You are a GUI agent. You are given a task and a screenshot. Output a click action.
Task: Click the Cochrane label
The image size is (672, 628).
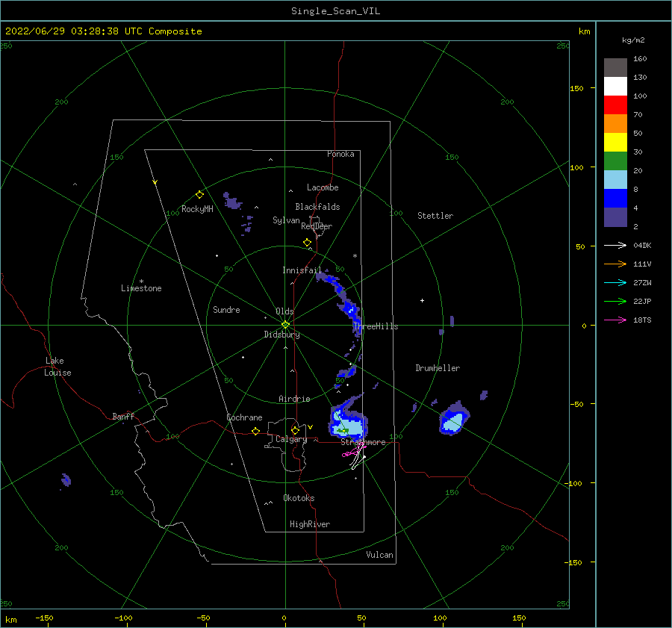244,417
